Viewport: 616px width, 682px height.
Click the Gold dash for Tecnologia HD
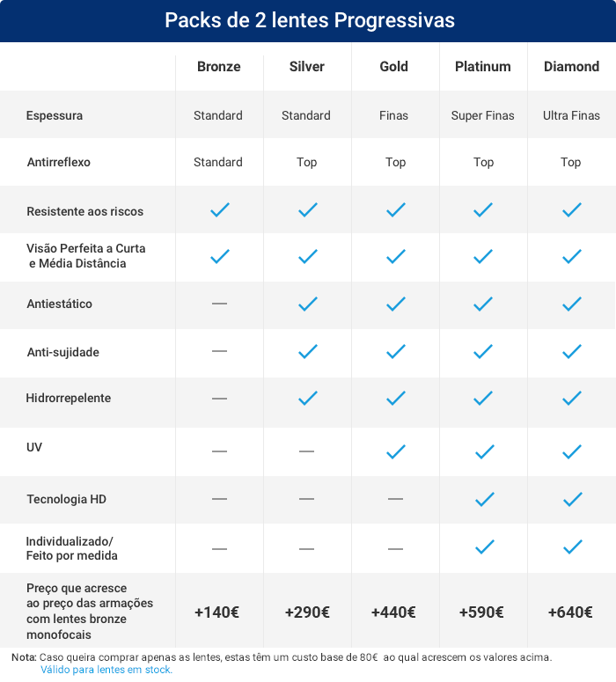point(396,499)
